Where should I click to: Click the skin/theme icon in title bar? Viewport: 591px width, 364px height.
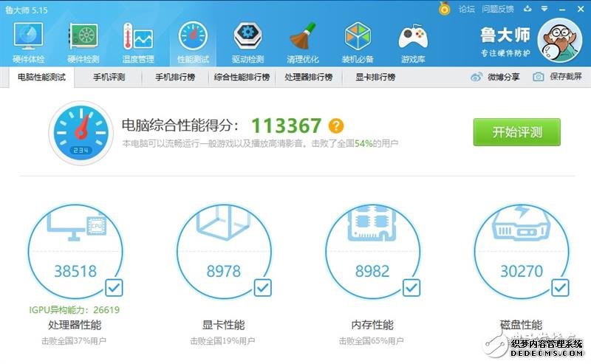click(527, 8)
